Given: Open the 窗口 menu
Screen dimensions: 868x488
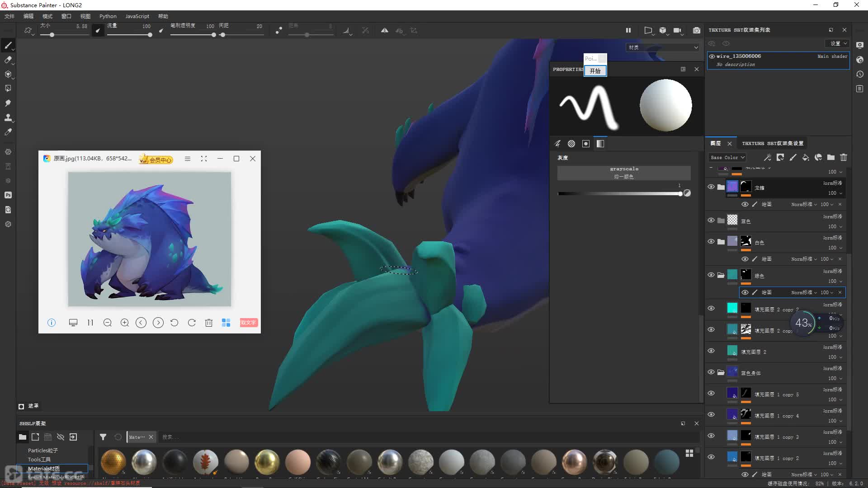Looking at the screenshot, I should [x=66, y=16].
